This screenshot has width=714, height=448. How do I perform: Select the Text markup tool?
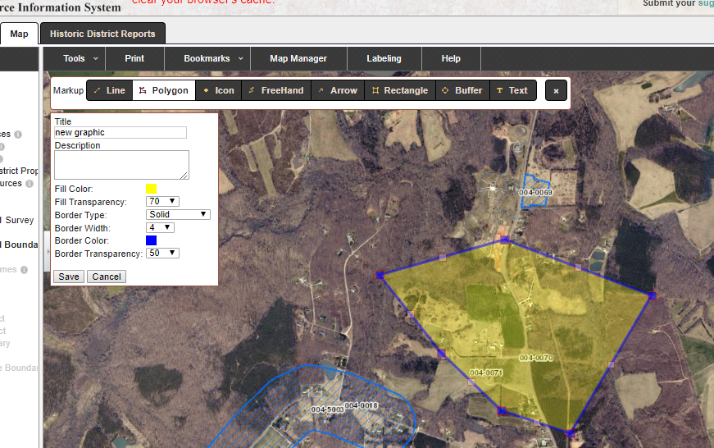click(x=512, y=91)
